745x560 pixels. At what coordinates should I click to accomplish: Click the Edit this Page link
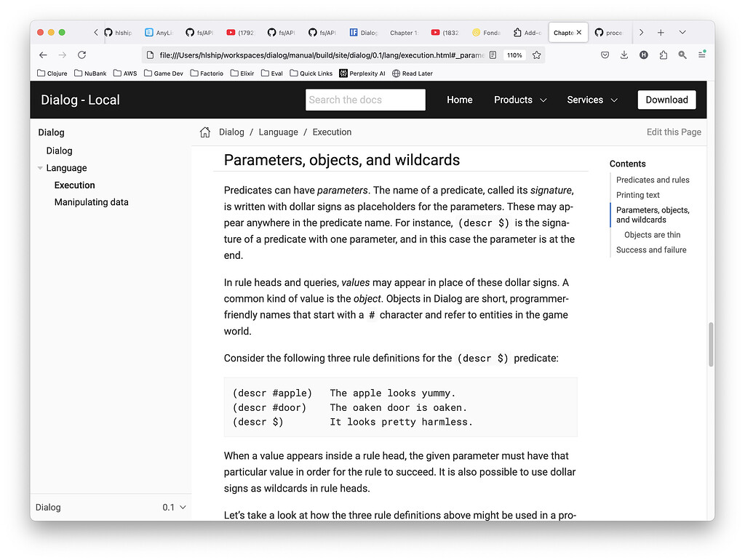(x=674, y=132)
